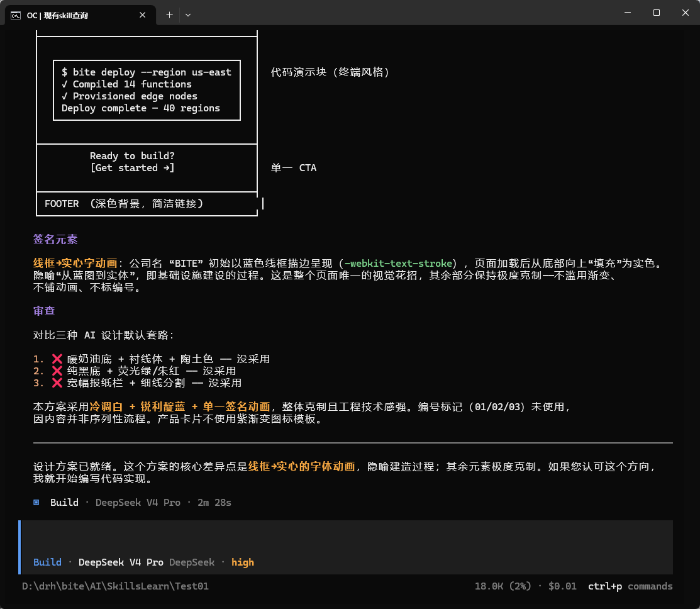The height and width of the screenshot is (609, 700).
Task: Click the orange '线框→实心字动画' text
Action: tap(75, 264)
